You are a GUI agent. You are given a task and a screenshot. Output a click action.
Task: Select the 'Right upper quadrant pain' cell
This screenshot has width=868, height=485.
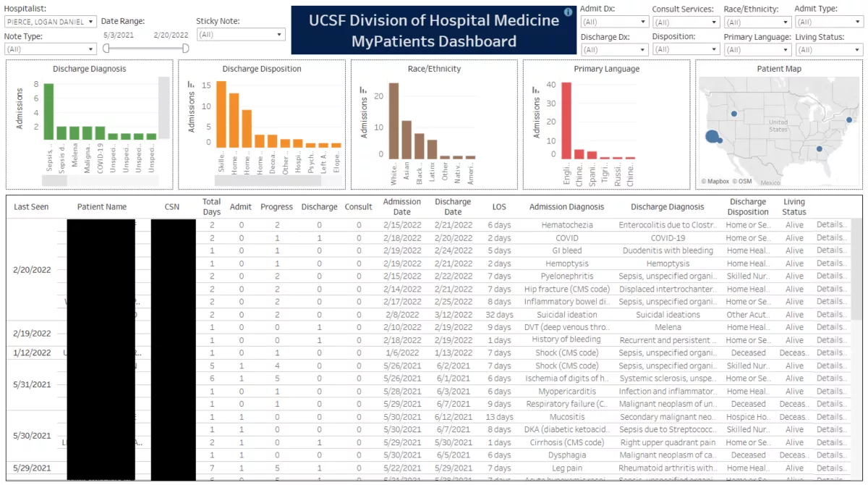(668, 442)
